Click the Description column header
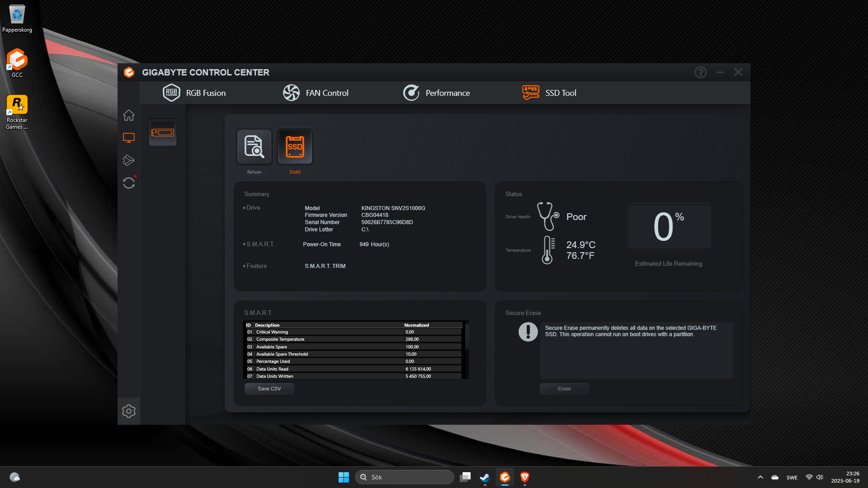This screenshot has height=488, width=868. [x=267, y=325]
